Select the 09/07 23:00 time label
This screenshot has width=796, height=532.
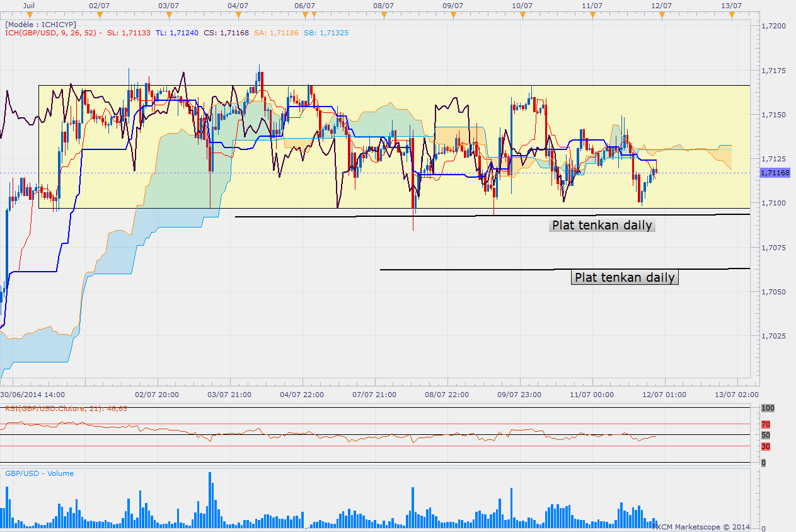coord(519,395)
